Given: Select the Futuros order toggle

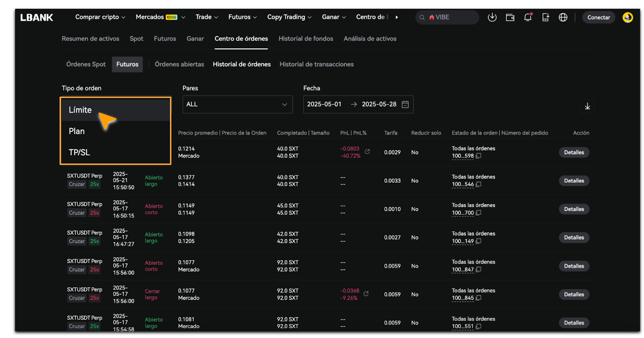Looking at the screenshot, I should point(127,64).
